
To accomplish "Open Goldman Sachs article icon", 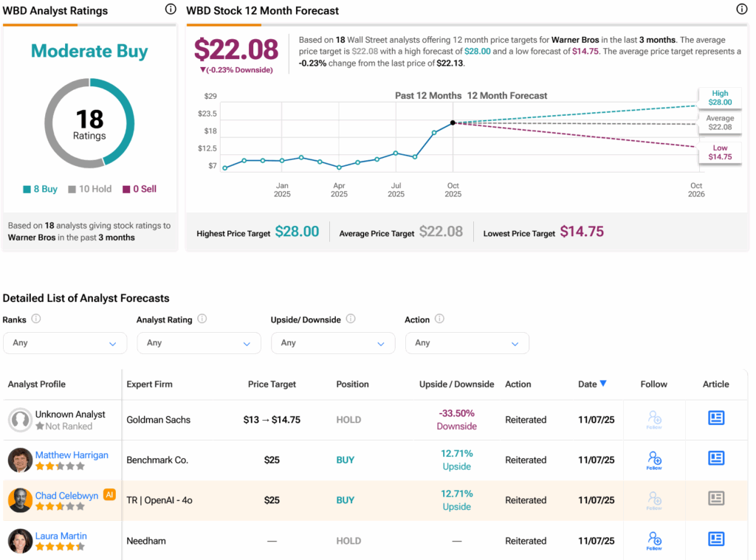I will click(x=715, y=418).
